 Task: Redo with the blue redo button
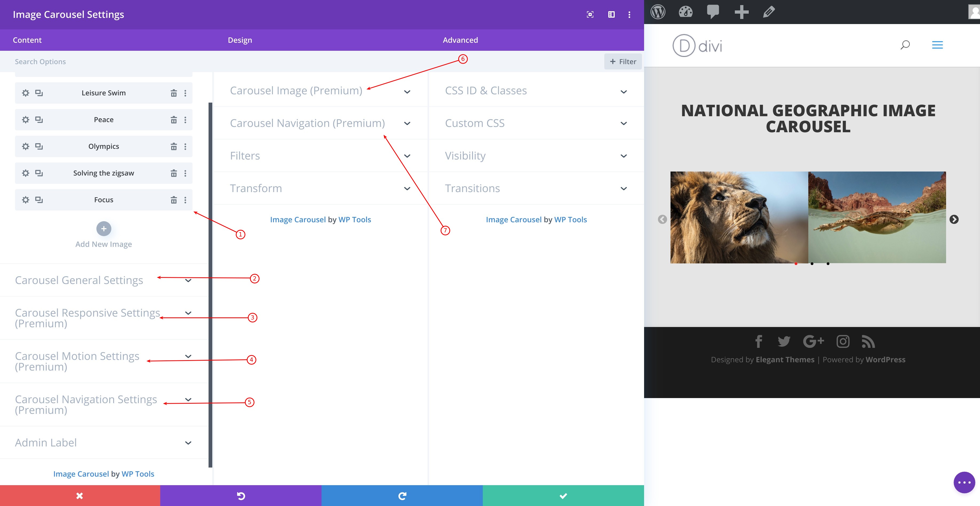point(402,495)
